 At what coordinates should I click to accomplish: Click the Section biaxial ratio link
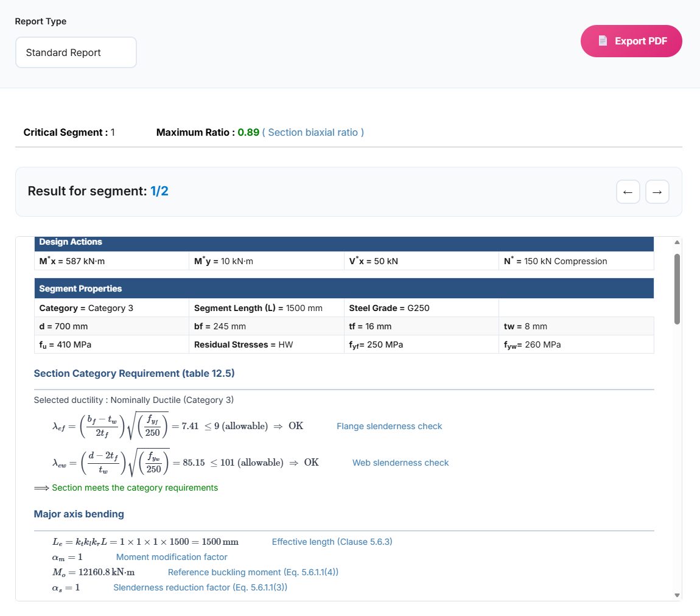point(313,132)
